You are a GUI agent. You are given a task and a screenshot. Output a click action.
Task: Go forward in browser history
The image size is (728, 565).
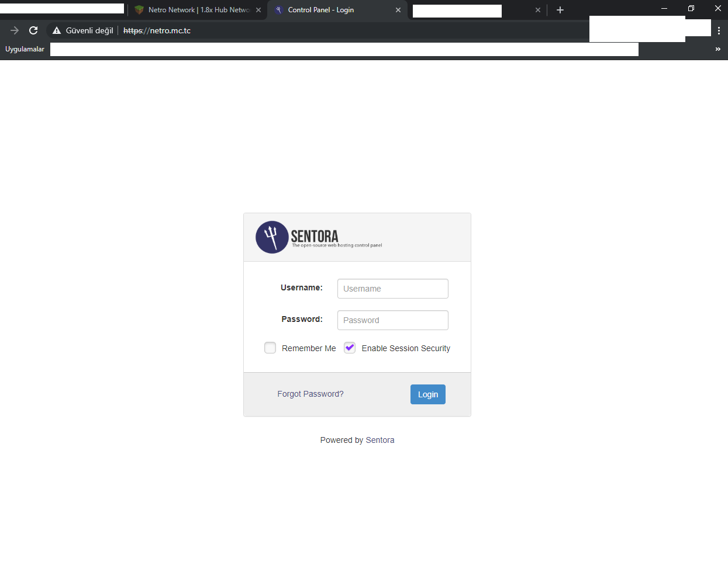(x=15, y=30)
